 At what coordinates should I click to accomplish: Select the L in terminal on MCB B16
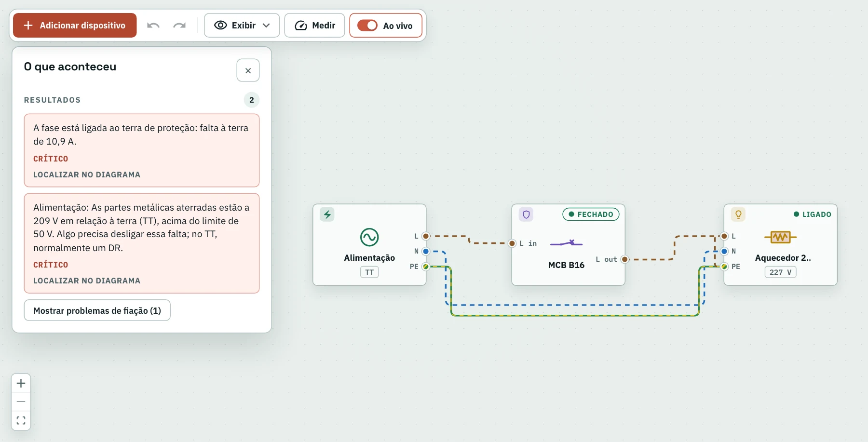[x=512, y=243]
